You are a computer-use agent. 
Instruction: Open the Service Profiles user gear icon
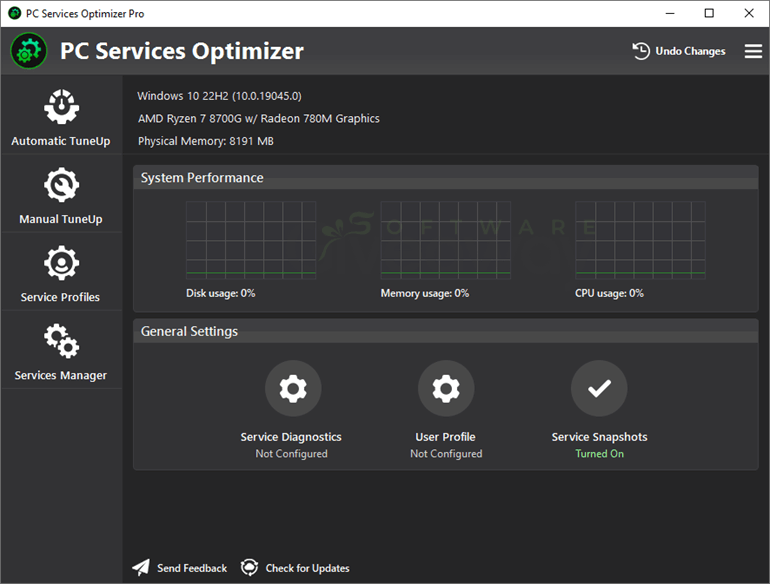coord(61,263)
